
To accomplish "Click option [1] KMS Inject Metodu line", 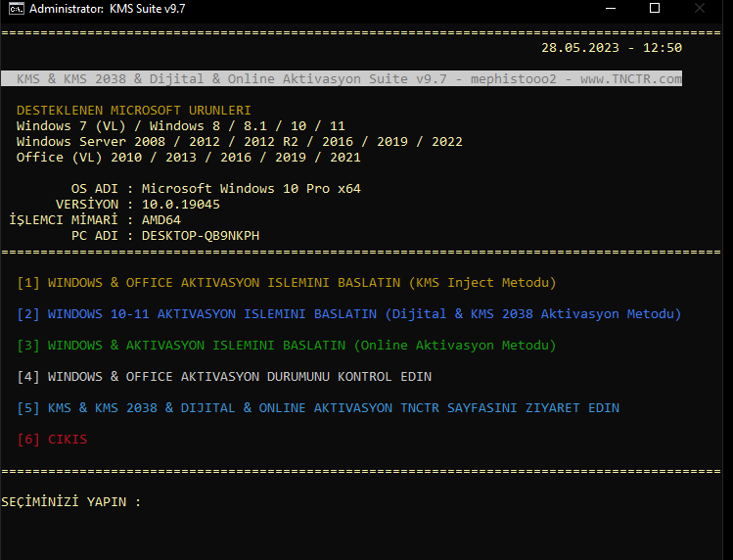I will (x=287, y=283).
